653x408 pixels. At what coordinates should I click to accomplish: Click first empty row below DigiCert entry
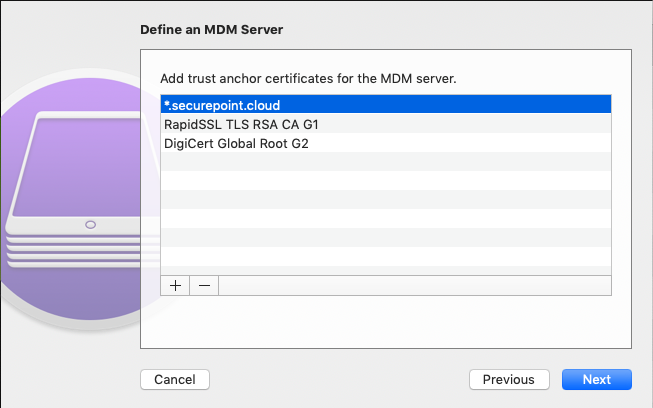[385, 162]
